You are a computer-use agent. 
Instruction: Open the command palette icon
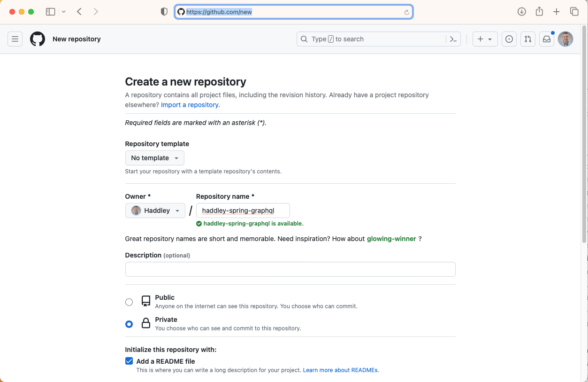point(453,39)
